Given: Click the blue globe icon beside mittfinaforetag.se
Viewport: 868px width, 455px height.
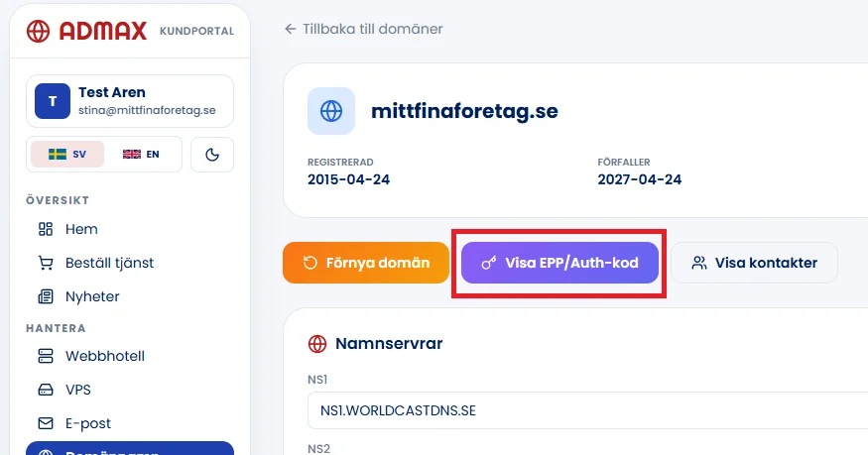Looking at the screenshot, I should (x=331, y=111).
